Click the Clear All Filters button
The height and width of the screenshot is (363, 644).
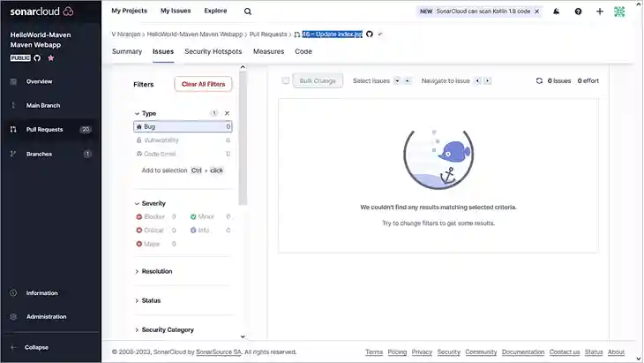203,84
